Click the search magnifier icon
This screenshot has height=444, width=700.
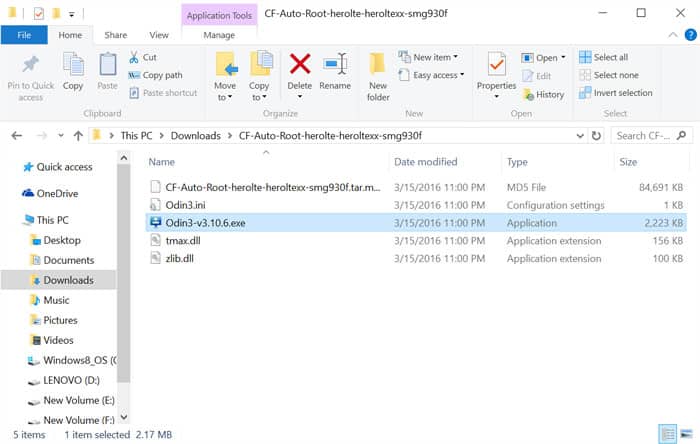681,135
